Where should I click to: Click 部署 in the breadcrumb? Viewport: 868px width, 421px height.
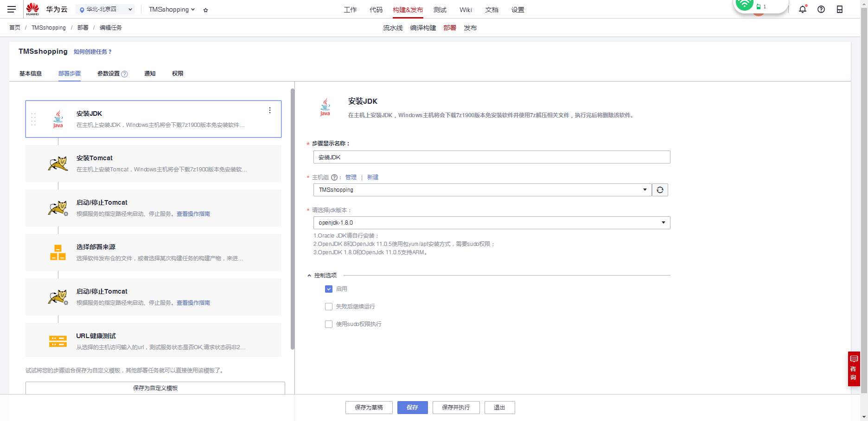(83, 28)
